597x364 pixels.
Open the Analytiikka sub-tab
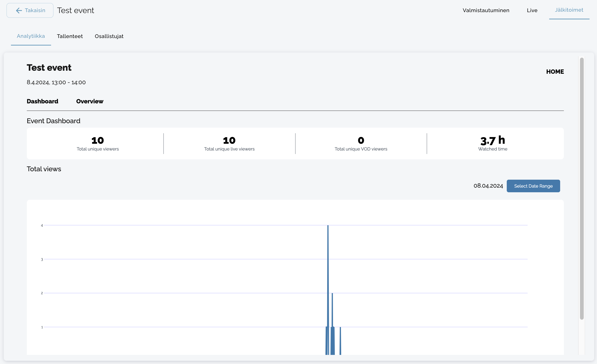point(31,36)
